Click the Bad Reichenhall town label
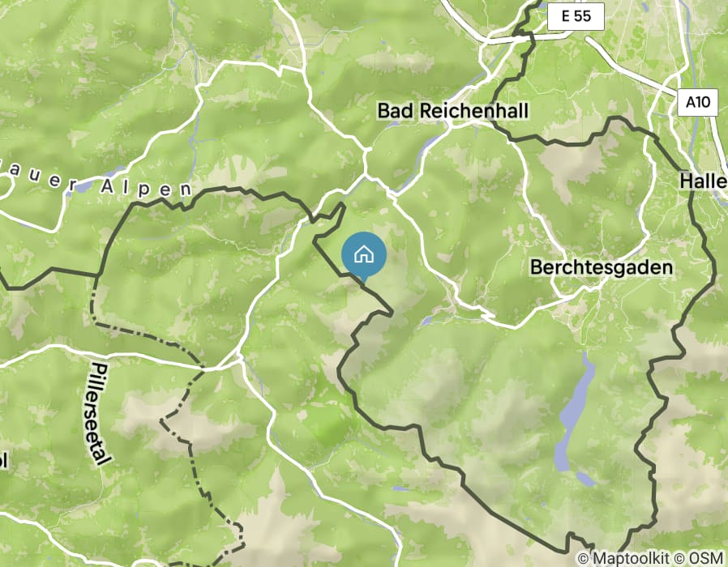Viewport: 728px width, 567px height. point(452,111)
